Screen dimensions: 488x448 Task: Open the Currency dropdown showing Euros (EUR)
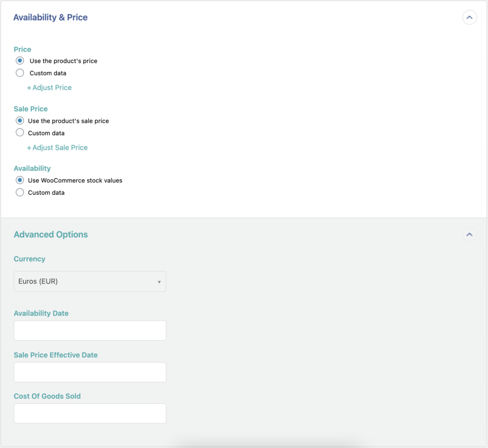click(90, 281)
